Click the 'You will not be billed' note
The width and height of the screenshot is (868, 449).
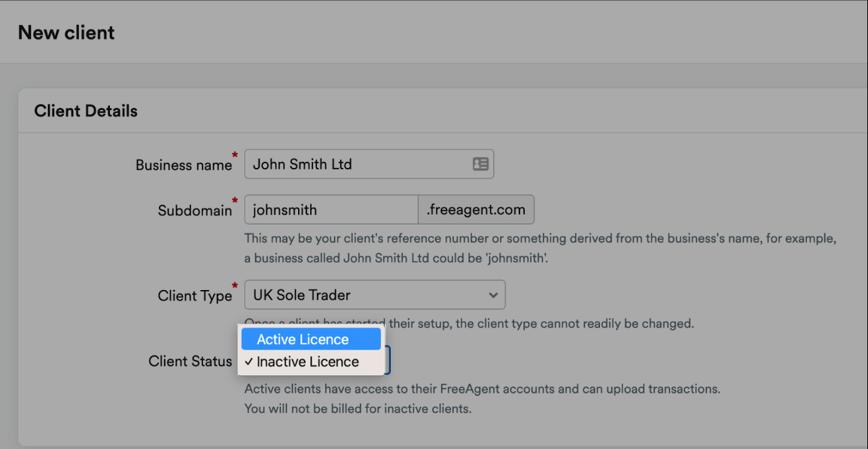pos(358,410)
